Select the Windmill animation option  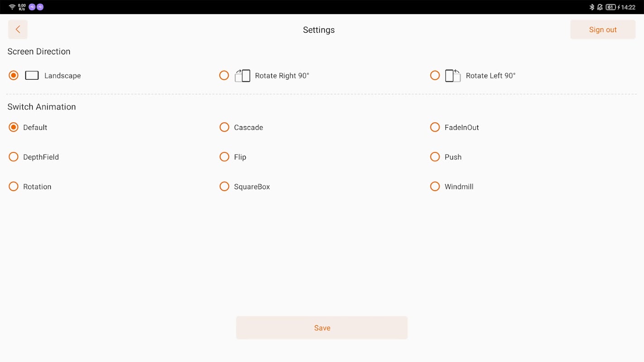(435, 186)
